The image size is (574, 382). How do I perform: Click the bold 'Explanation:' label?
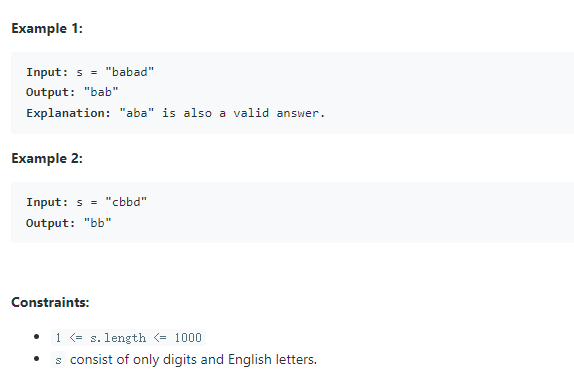[68, 113]
